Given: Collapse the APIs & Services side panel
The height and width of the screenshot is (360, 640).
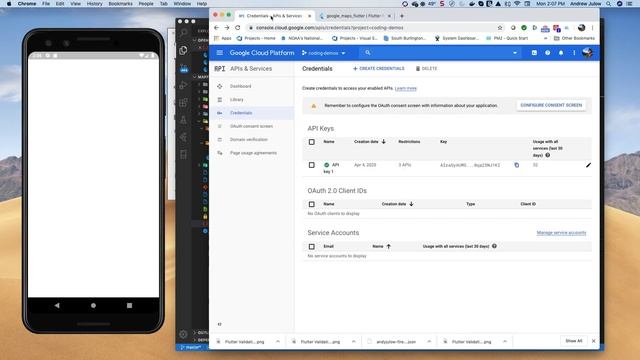Looking at the screenshot, I should (220, 324).
